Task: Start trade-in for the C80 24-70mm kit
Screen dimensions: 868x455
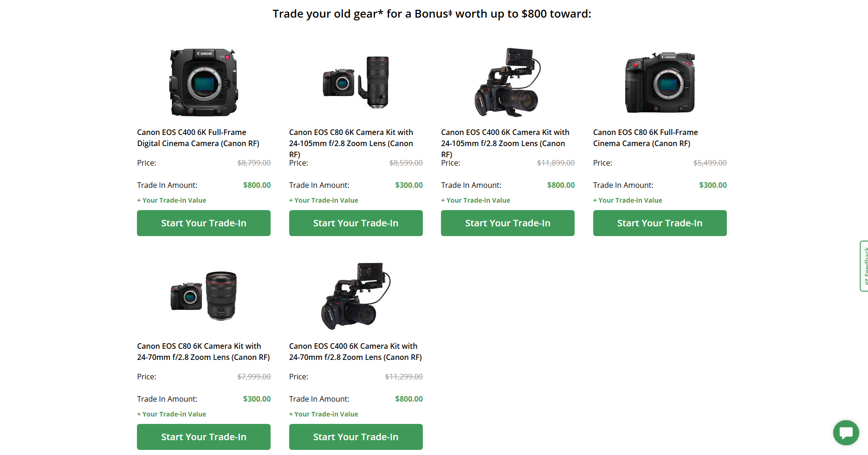Action: pyautogui.click(x=203, y=436)
